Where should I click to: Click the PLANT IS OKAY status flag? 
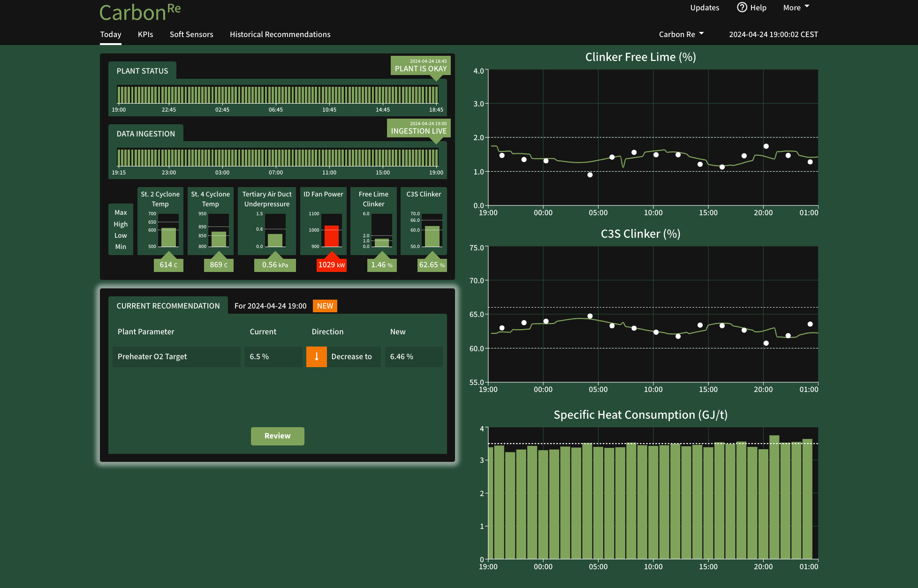pyautogui.click(x=420, y=66)
